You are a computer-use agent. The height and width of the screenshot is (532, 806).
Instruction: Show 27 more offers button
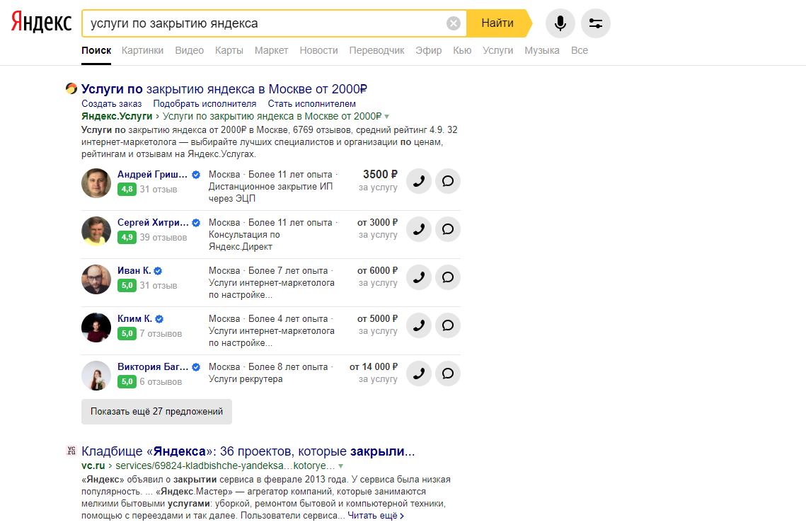tap(157, 412)
